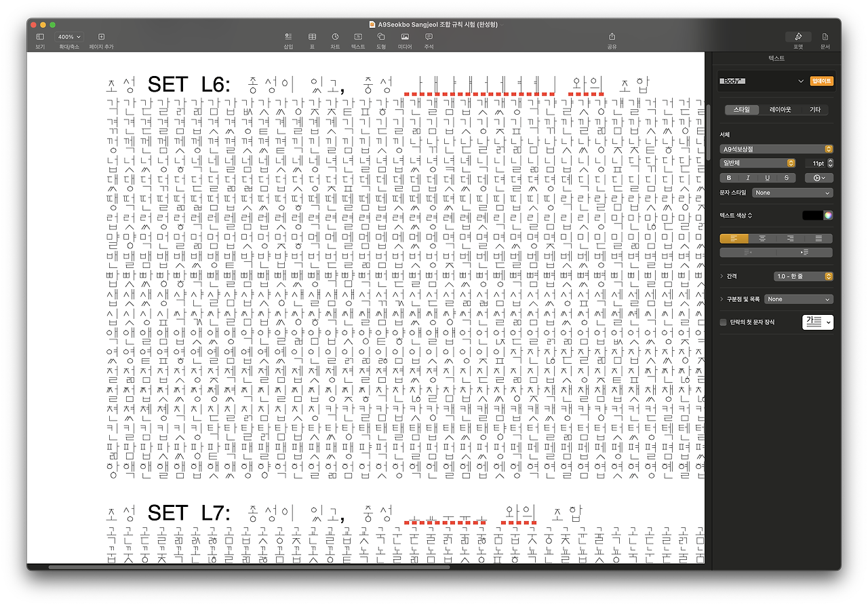Insert a Table (표) from toolbar
The image size is (868, 606).
[x=312, y=37]
